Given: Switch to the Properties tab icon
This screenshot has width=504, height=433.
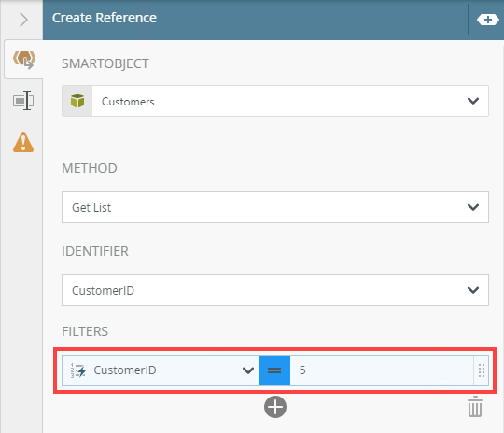Looking at the screenshot, I should click(x=23, y=101).
